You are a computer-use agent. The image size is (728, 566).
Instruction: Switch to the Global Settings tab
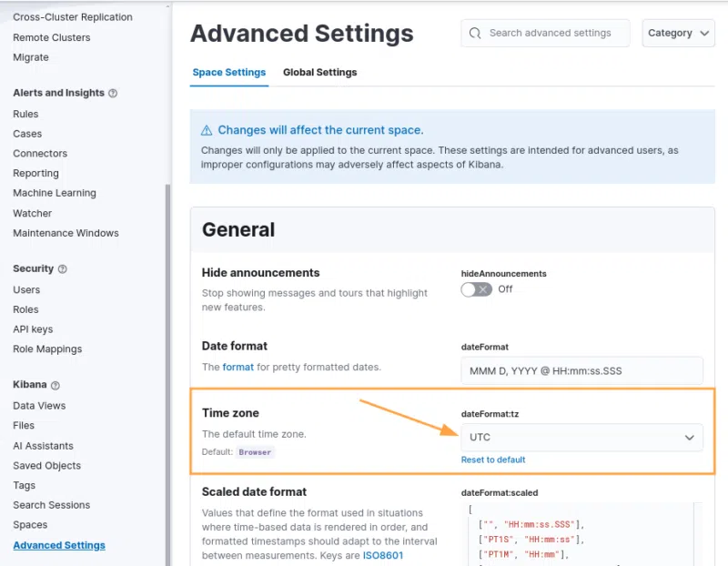(319, 73)
